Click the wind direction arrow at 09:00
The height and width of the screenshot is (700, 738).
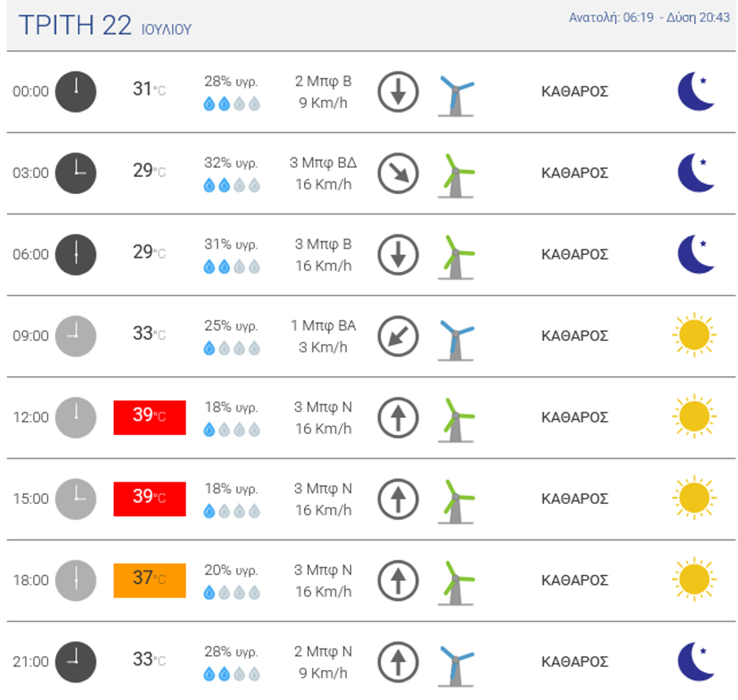coord(398,336)
